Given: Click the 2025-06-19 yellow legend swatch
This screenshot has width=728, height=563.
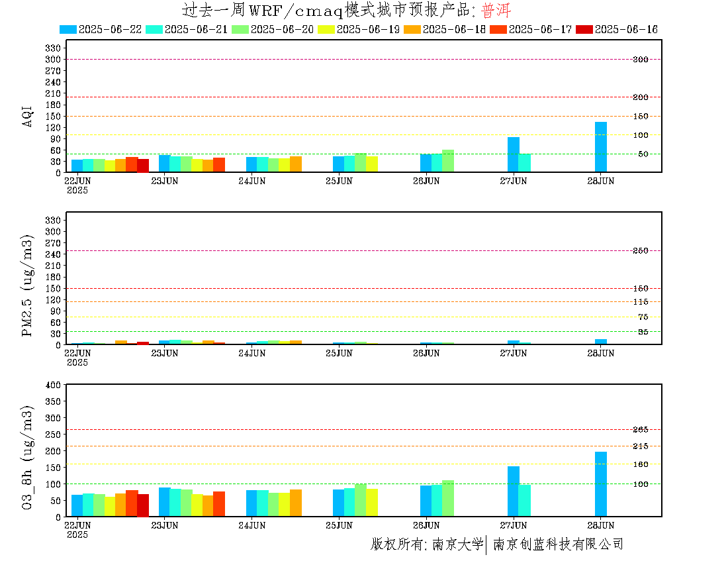Looking at the screenshot, I should click(326, 29).
